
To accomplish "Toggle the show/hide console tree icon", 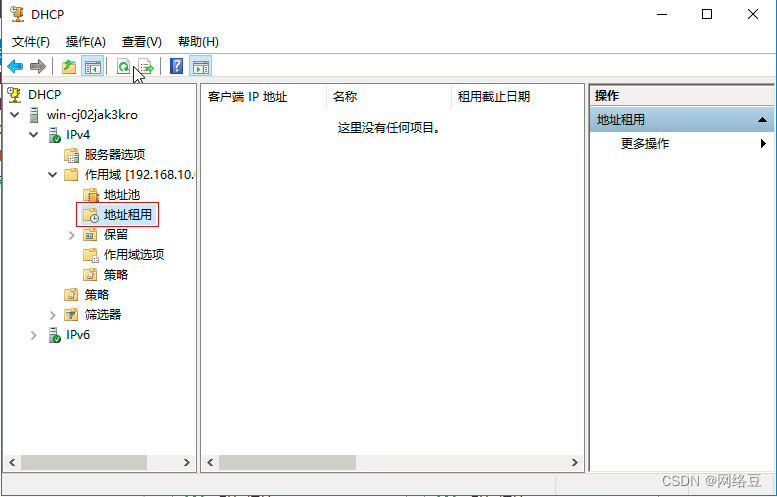I will 93,66.
